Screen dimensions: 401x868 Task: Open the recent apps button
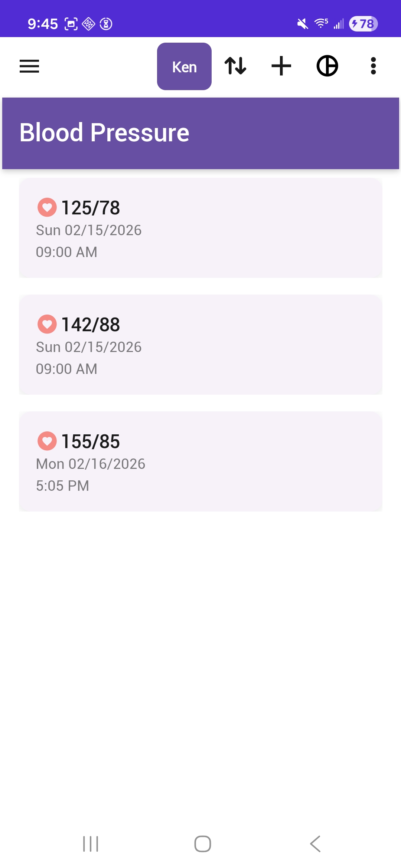point(91,844)
